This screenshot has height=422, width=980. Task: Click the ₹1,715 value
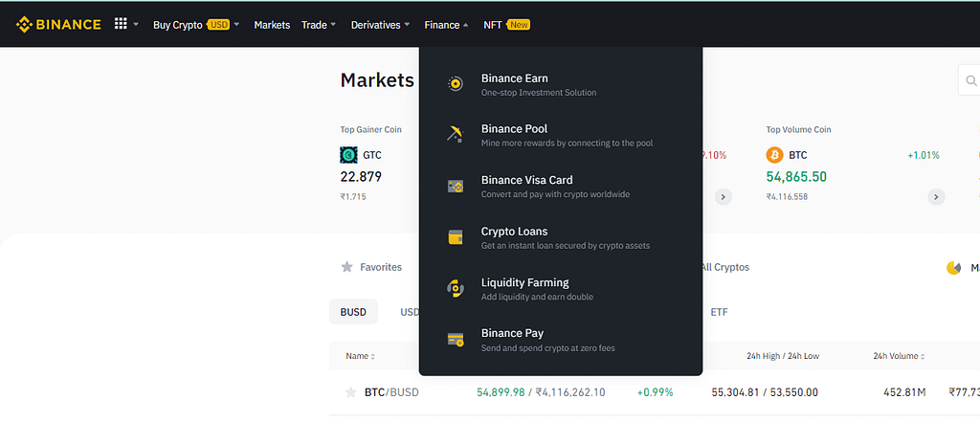point(353,196)
